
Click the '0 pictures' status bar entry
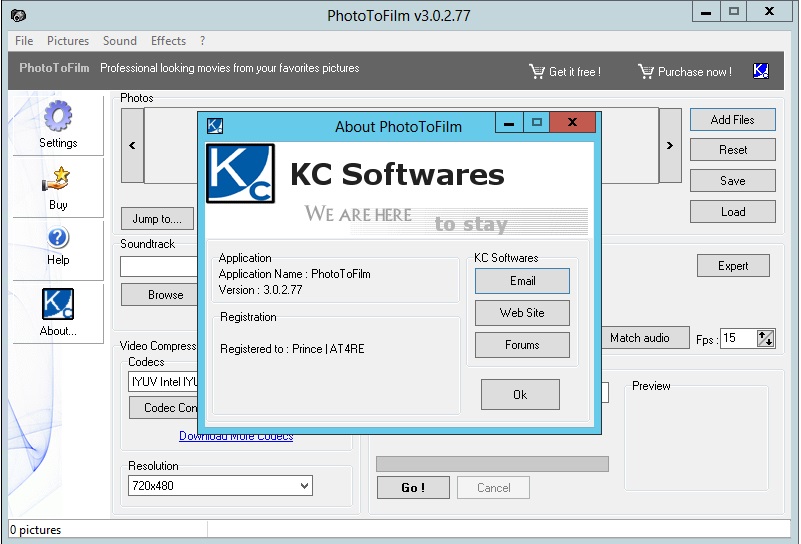[36, 530]
